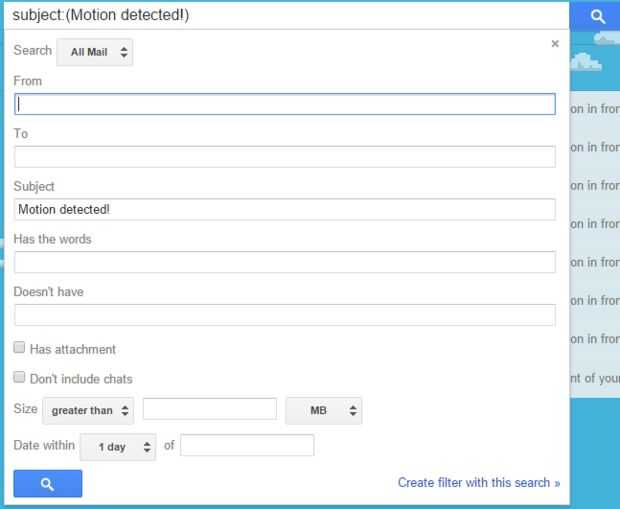Click the size value input box
The width and height of the screenshot is (620, 509).
209,409
